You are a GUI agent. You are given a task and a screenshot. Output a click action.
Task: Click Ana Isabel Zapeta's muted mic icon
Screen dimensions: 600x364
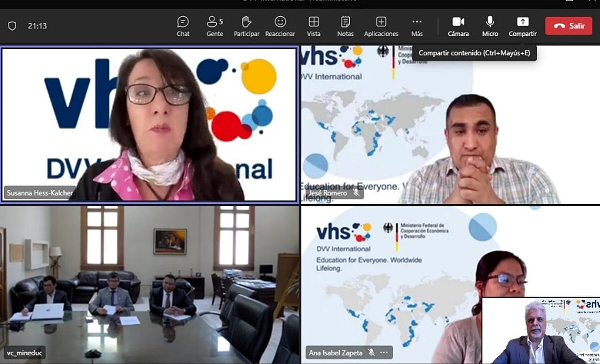[x=371, y=353]
